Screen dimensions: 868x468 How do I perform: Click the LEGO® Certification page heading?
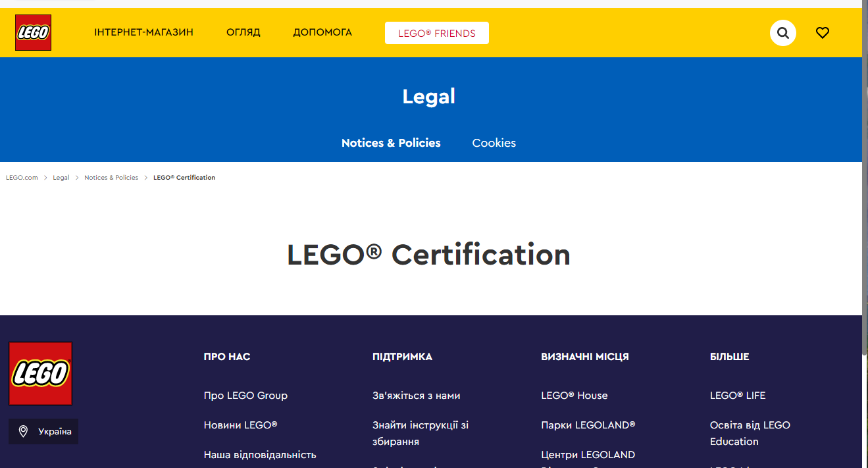coord(429,255)
